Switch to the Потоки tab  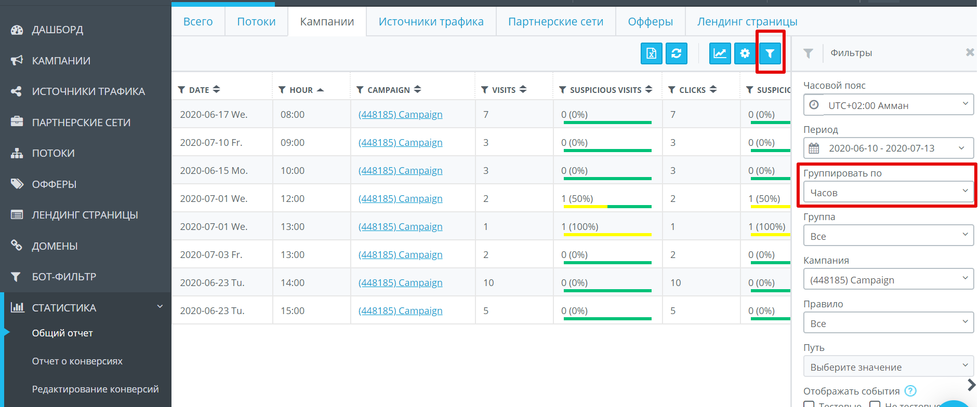[x=256, y=22]
